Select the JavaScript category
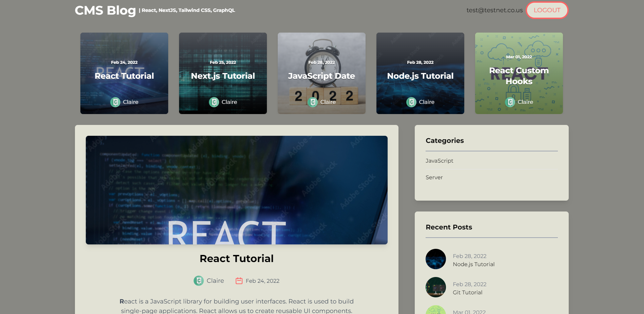The height and width of the screenshot is (314, 644). pyautogui.click(x=440, y=161)
